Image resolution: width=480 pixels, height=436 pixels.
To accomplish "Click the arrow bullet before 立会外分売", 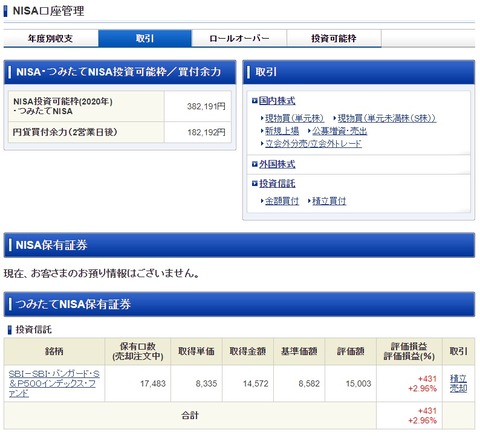I will (262, 143).
